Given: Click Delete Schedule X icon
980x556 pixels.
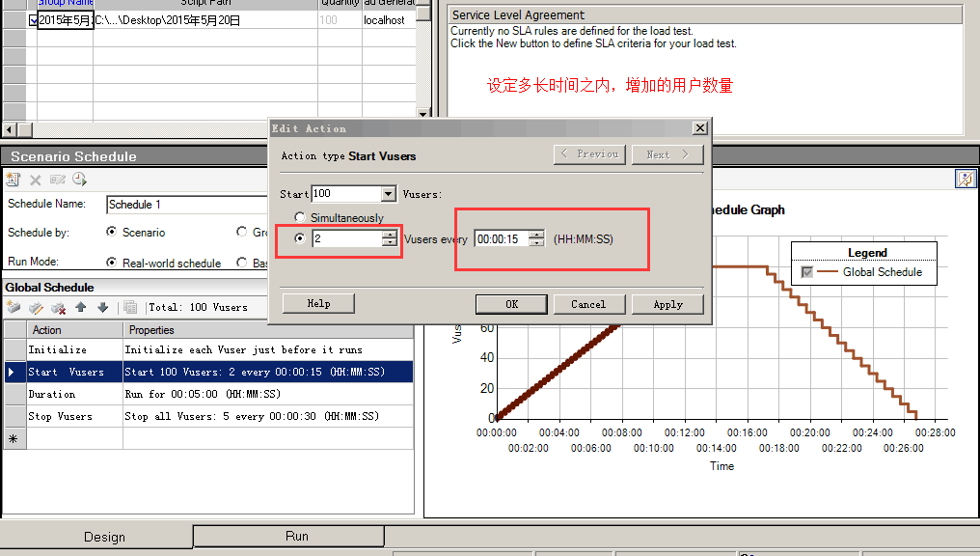Looking at the screenshot, I should (x=36, y=181).
